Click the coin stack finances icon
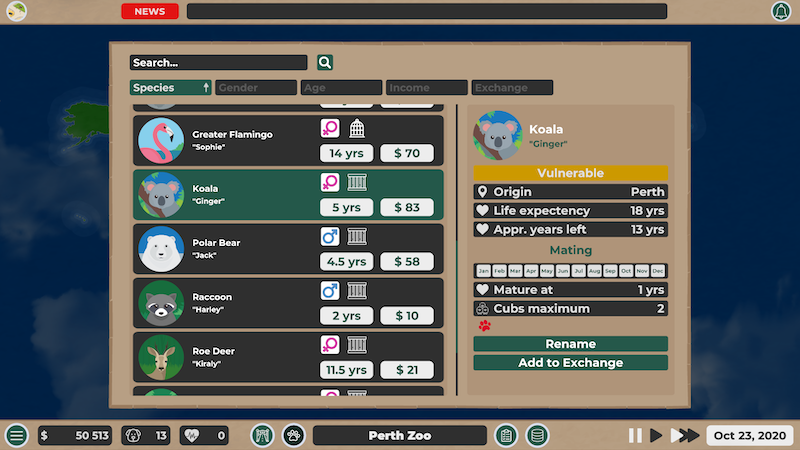This screenshot has height=450, width=800. (x=538, y=436)
